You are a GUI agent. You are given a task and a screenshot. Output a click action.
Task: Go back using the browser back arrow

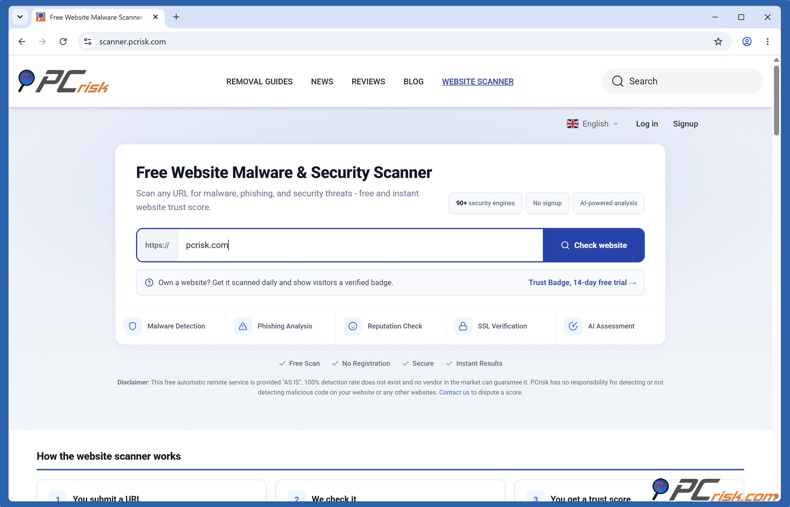(22, 41)
